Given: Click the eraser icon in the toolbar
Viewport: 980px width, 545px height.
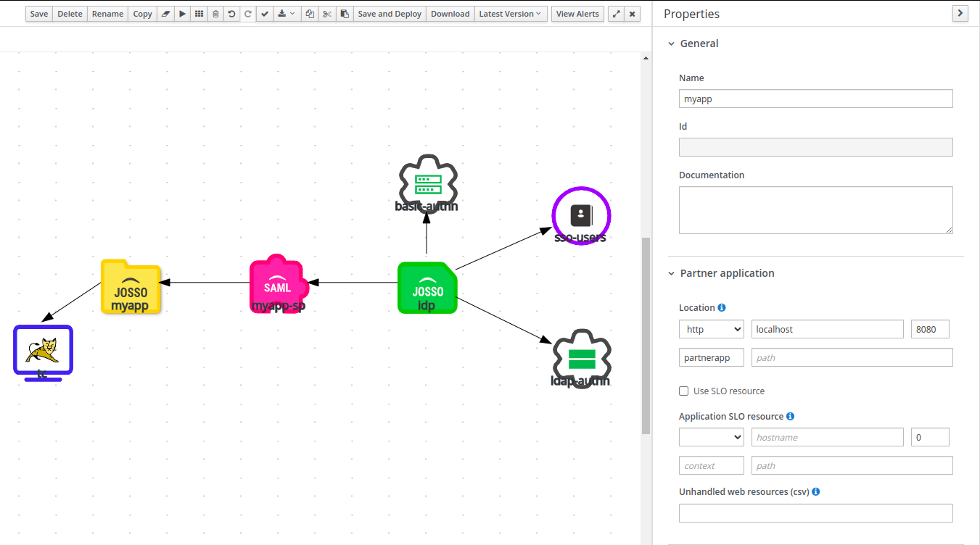Looking at the screenshot, I should (165, 14).
